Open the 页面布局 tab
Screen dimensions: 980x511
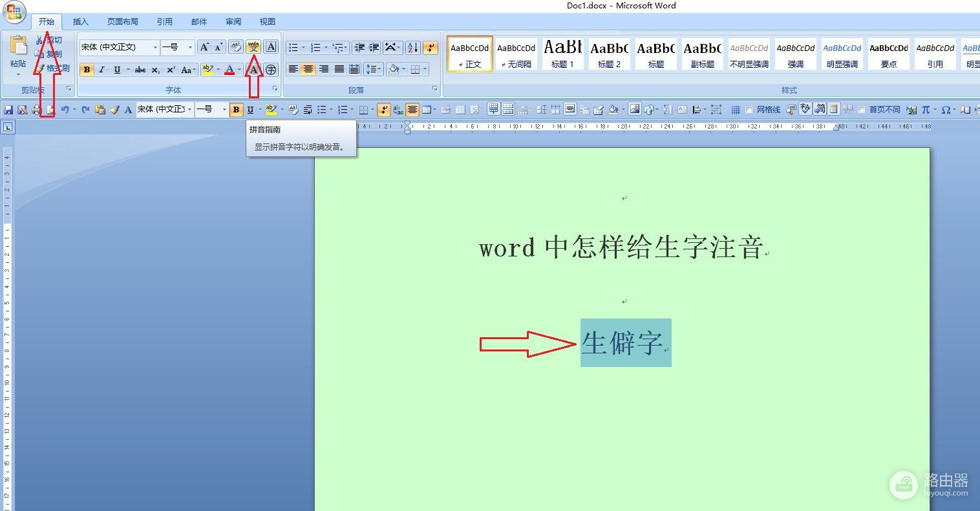coord(123,21)
